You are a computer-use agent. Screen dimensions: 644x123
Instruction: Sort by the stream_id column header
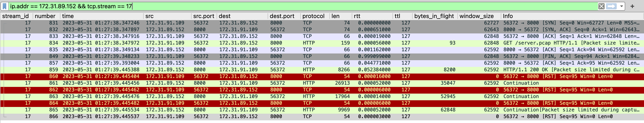(15, 16)
